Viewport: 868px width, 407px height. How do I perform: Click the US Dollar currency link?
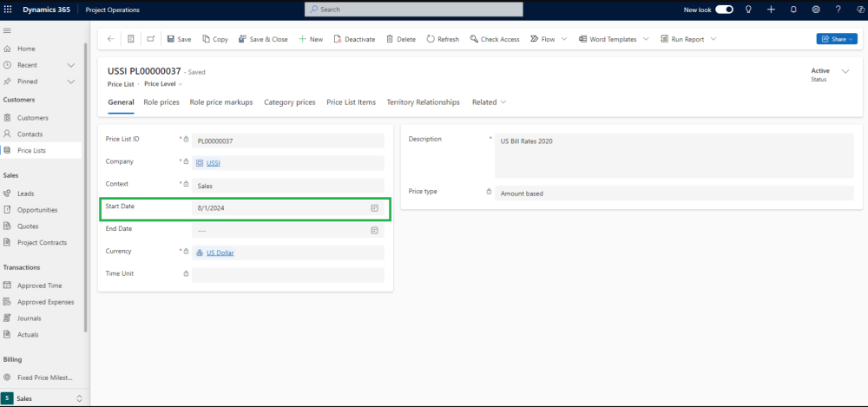[220, 253]
